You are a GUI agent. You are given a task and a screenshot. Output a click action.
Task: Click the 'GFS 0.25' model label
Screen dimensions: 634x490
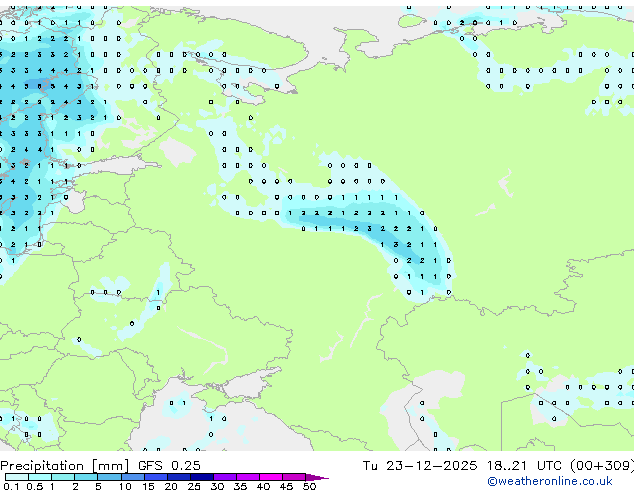169,466
